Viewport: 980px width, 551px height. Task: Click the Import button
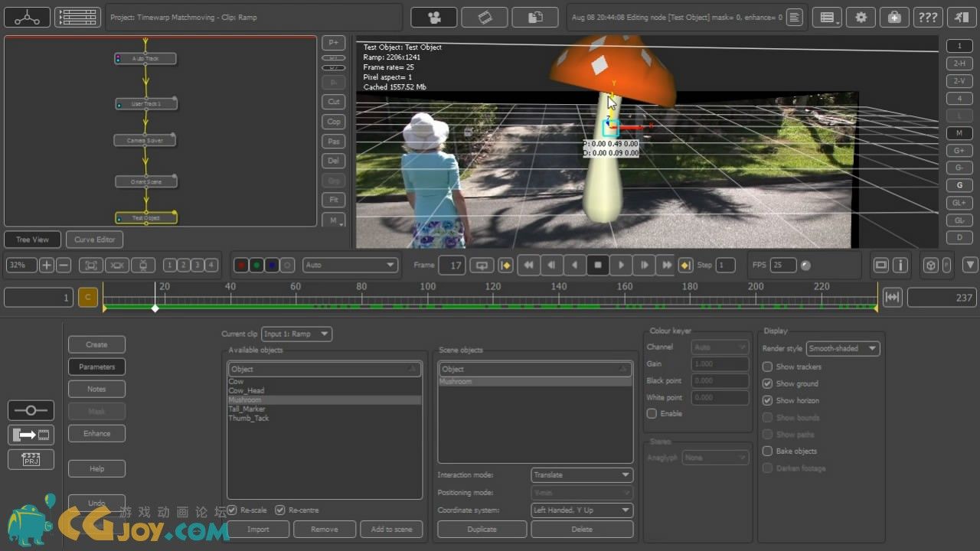[258, 529]
